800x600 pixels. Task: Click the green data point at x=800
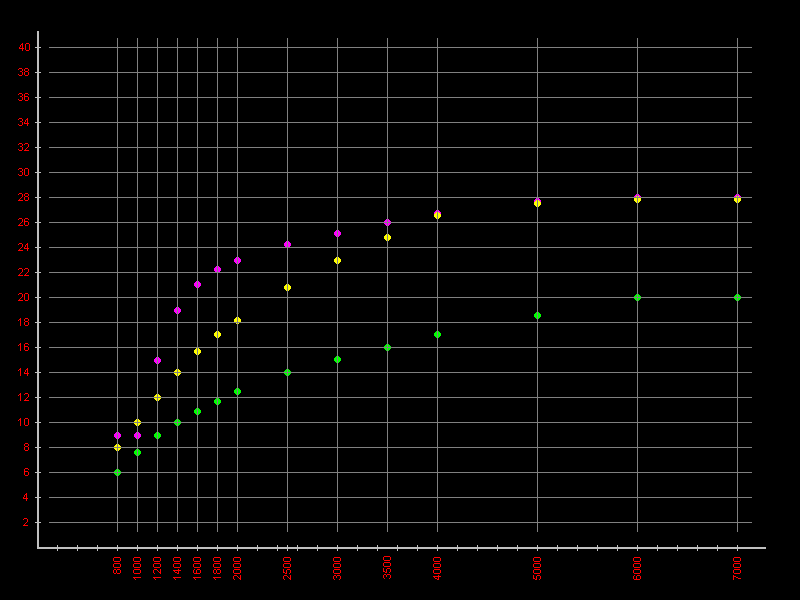pos(117,472)
